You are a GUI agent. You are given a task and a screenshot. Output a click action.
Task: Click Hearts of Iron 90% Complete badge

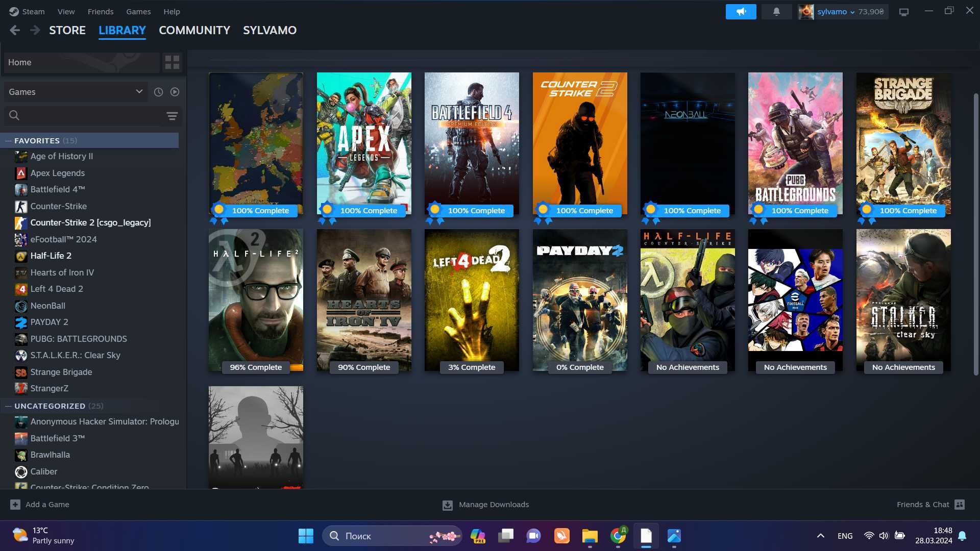[364, 367]
